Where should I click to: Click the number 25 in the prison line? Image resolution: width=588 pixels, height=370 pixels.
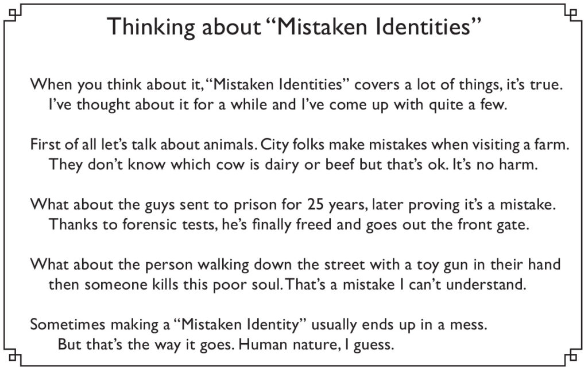pos(316,205)
